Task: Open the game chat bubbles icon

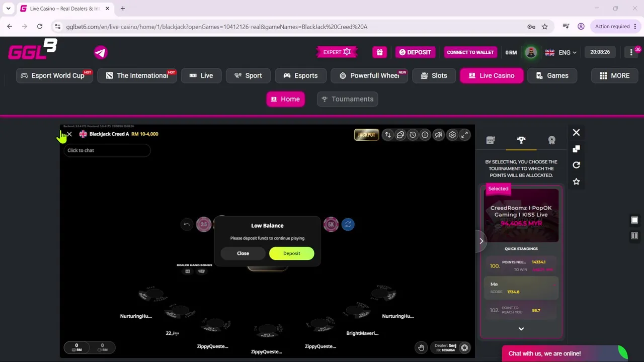Action: [x=400, y=135]
